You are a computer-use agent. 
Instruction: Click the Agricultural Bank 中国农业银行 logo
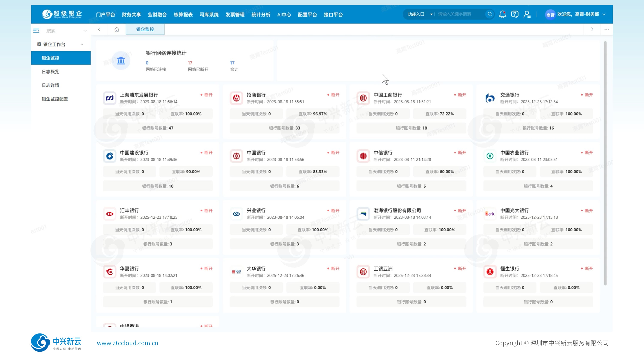[x=490, y=156]
